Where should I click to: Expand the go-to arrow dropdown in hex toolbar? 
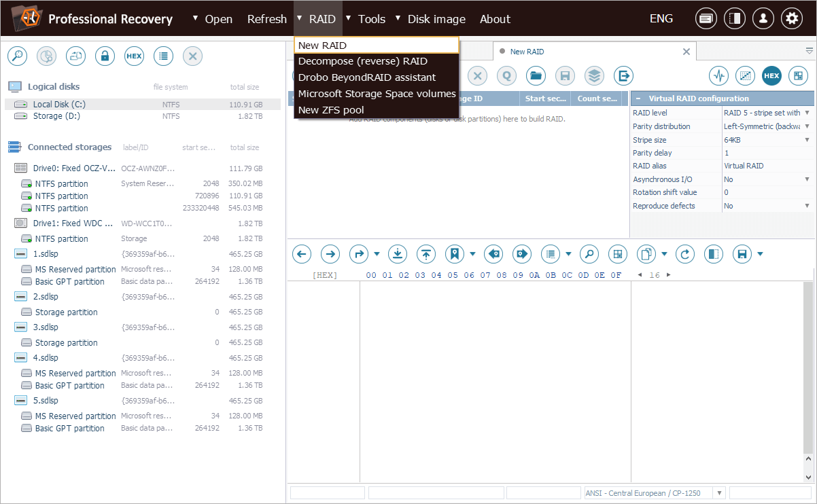pos(377,255)
